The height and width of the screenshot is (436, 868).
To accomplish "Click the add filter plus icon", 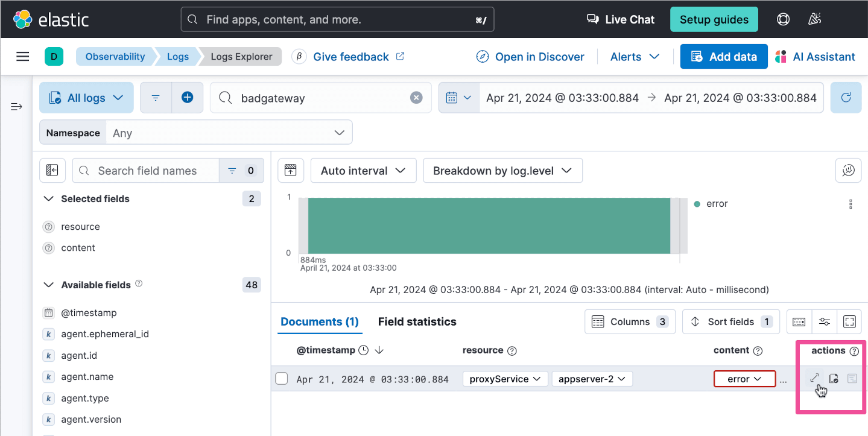I will point(188,98).
